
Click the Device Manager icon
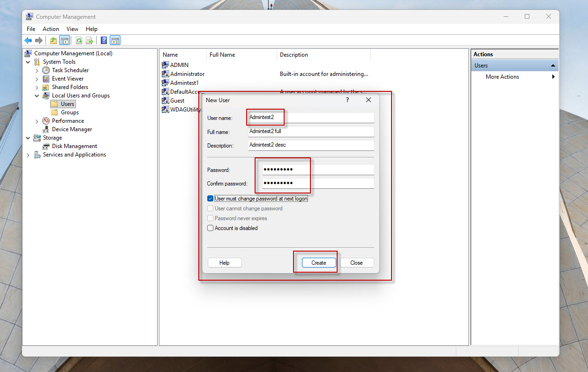[x=46, y=129]
